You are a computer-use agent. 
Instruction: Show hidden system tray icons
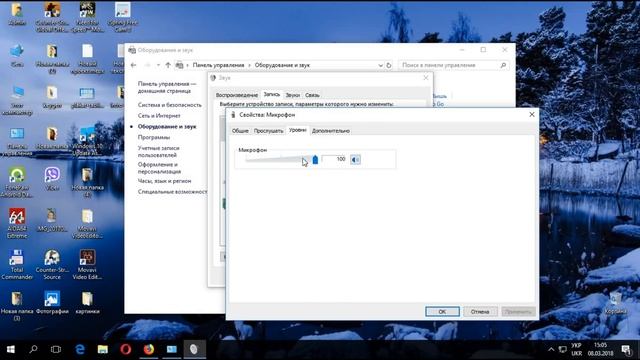point(551,349)
